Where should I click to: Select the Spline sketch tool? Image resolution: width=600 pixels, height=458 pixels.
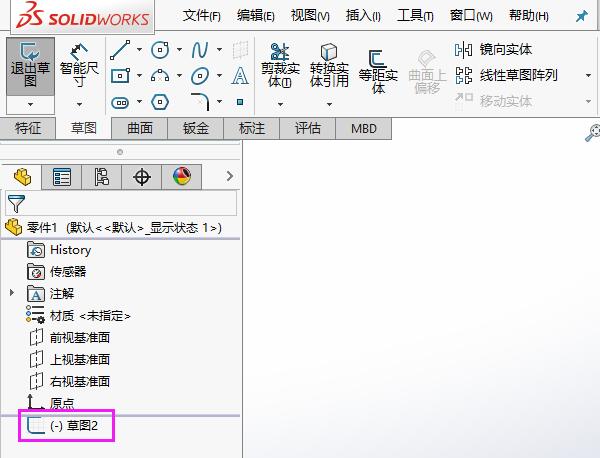(x=200, y=50)
